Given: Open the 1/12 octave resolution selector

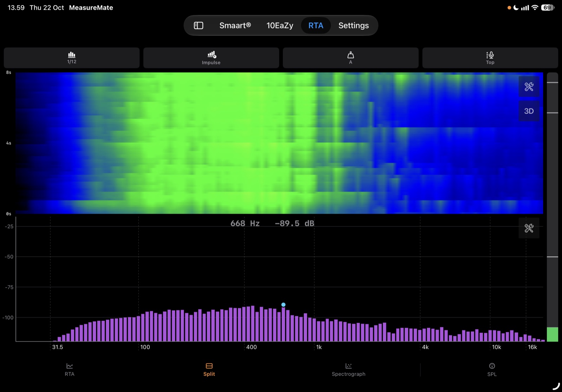Looking at the screenshot, I should 72,58.
